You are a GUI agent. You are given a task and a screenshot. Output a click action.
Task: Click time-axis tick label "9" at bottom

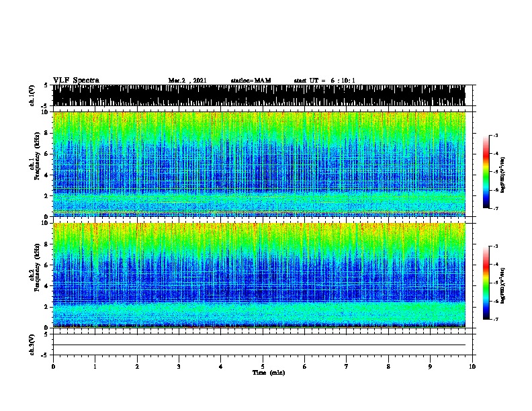430,366
